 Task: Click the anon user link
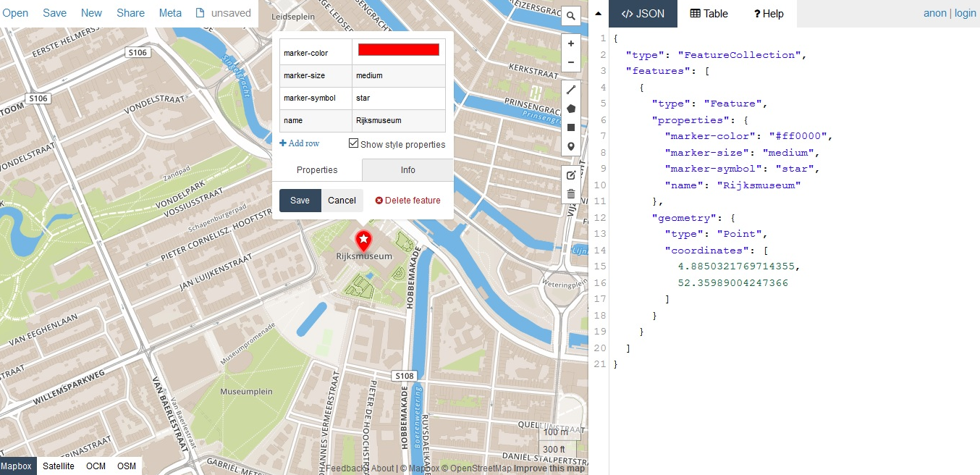pyautogui.click(x=935, y=13)
